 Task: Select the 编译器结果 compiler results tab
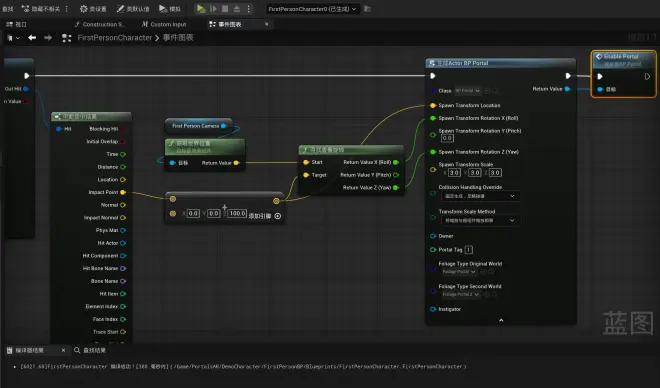(x=29, y=350)
